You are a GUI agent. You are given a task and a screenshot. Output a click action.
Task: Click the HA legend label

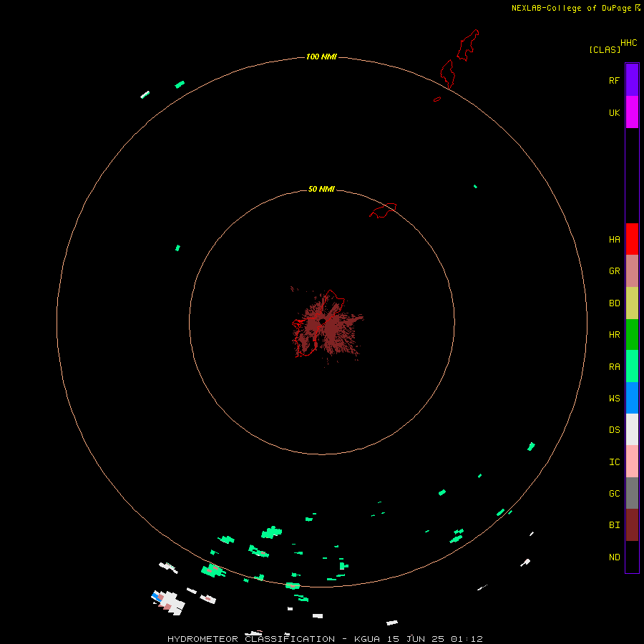pyautogui.click(x=614, y=240)
